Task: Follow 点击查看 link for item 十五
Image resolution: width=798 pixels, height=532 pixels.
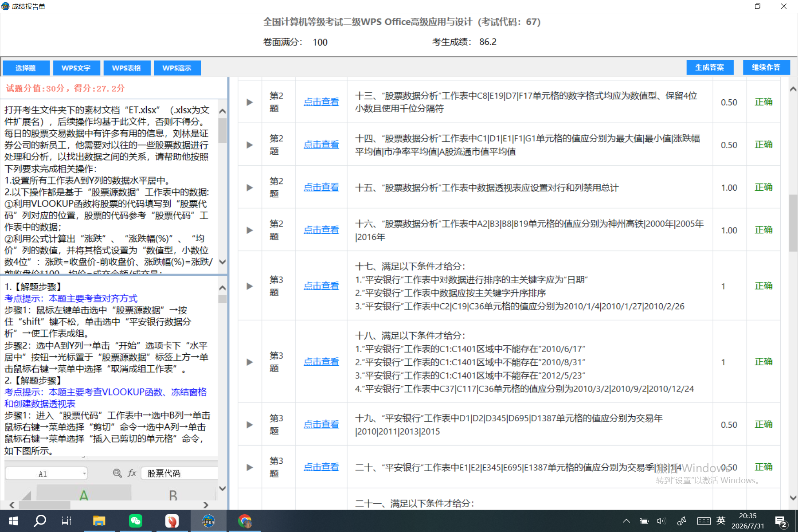Action: tap(321, 188)
